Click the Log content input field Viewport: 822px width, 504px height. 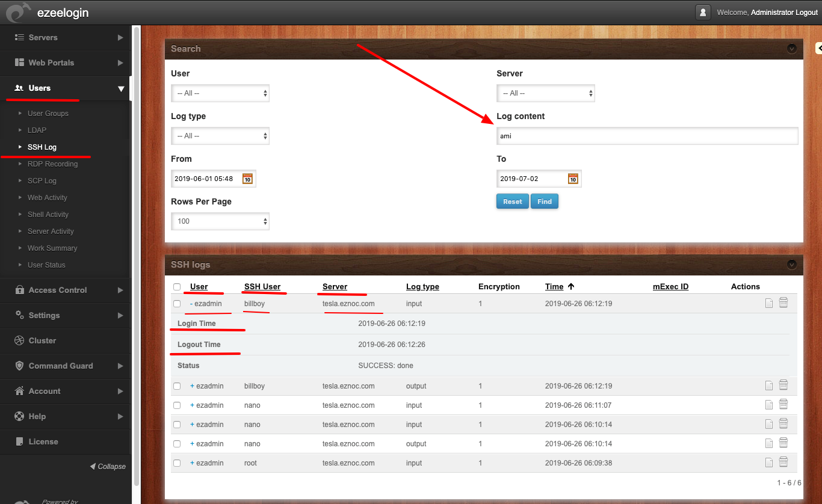point(647,136)
